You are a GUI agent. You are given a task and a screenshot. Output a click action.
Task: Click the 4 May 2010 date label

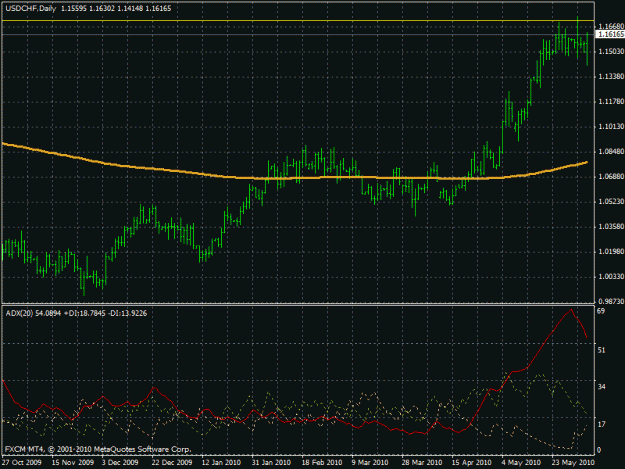coord(521,462)
